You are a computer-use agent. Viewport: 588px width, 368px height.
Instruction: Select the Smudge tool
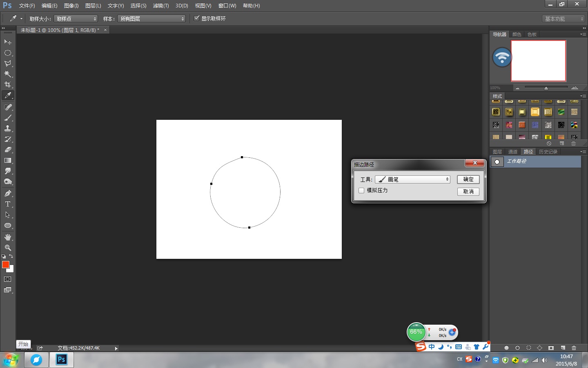pyautogui.click(x=8, y=171)
